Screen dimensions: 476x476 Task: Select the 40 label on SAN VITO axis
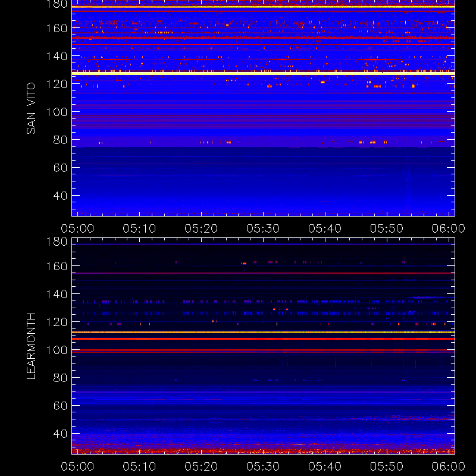(60, 196)
